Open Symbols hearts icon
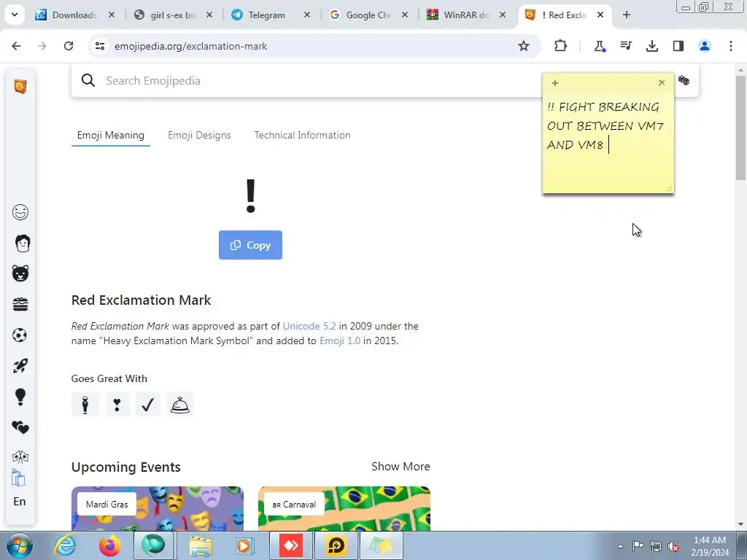This screenshot has height=560, width=747. coord(20,427)
